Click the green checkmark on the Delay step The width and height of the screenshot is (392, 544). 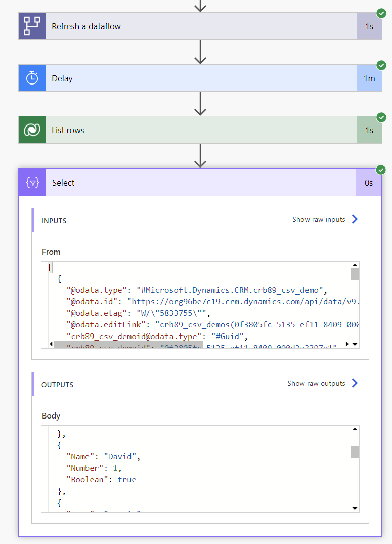pos(381,65)
